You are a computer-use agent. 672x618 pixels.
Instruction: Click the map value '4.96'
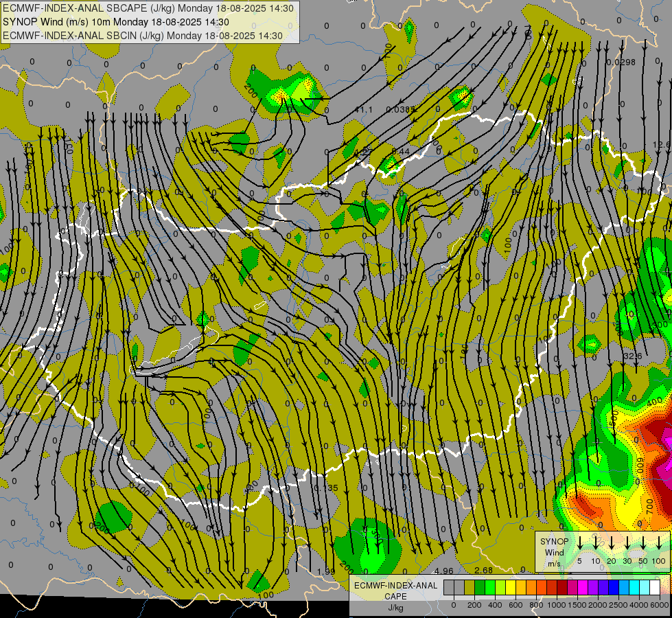coord(443,571)
